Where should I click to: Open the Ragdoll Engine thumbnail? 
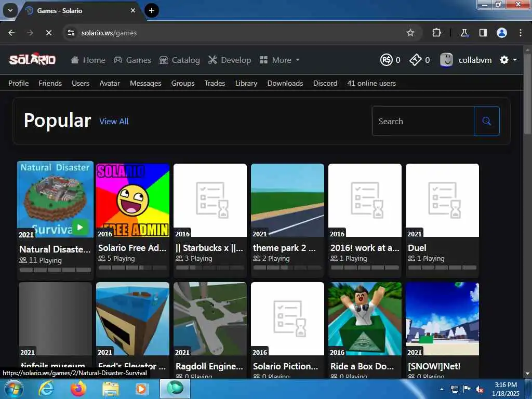pos(210,318)
